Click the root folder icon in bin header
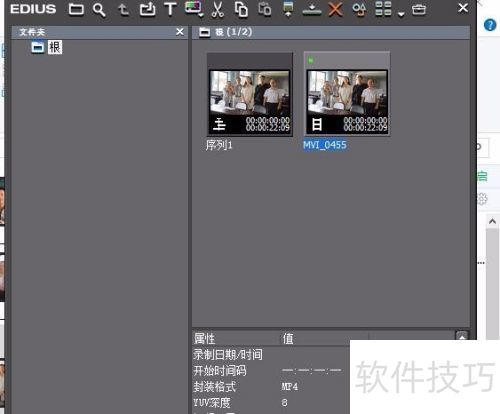This screenshot has width=500, height=414. click(205, 32)
